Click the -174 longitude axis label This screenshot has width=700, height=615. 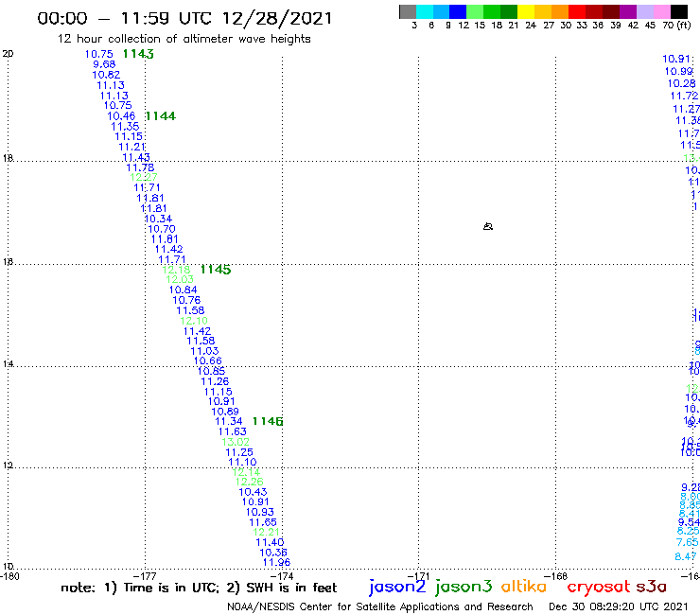[282, 576]
